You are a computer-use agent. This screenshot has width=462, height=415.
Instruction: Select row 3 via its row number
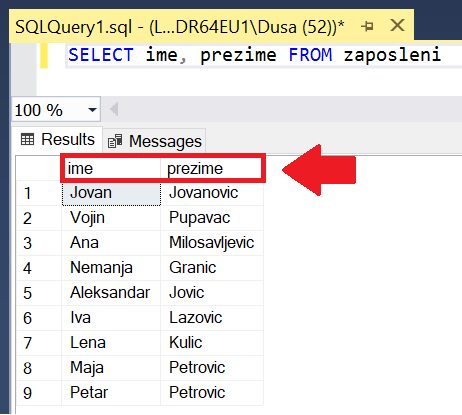[39, 243]
